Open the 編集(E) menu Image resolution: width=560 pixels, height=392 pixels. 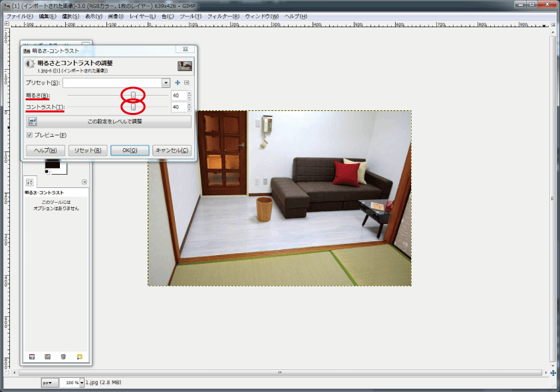(x=47, y=17)
